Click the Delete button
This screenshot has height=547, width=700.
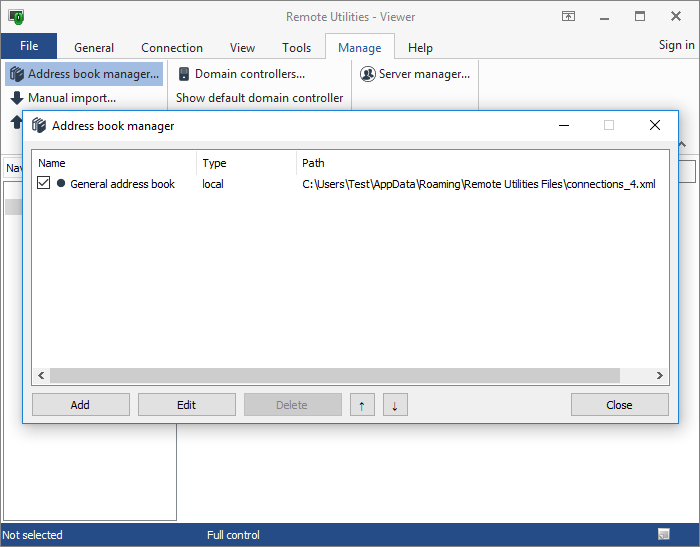tap(292, 405)
